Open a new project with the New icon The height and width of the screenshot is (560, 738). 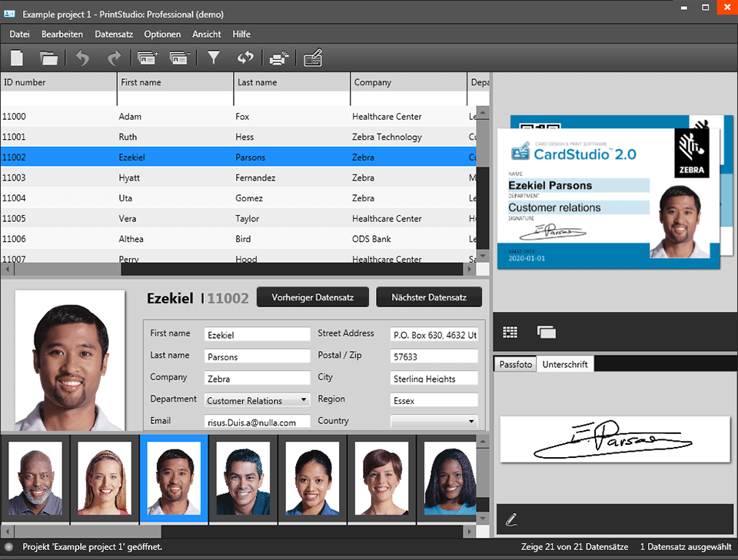[x=16, y=58]
